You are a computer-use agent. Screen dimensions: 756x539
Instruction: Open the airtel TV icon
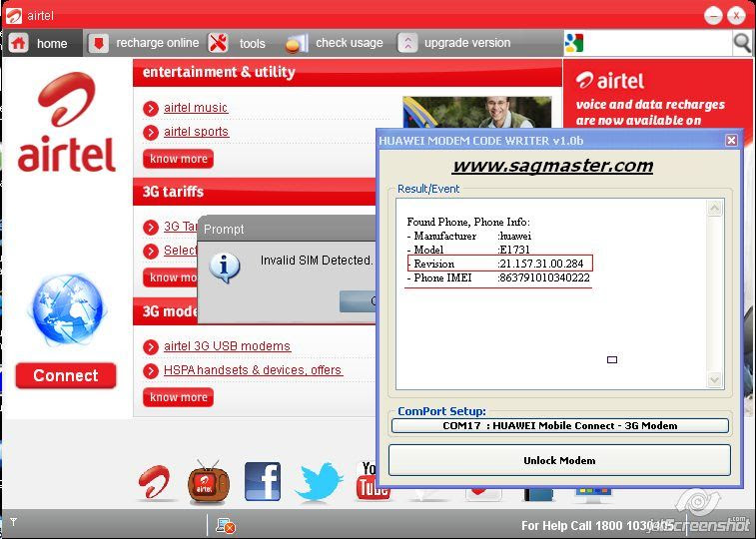(x=208, y=482)
